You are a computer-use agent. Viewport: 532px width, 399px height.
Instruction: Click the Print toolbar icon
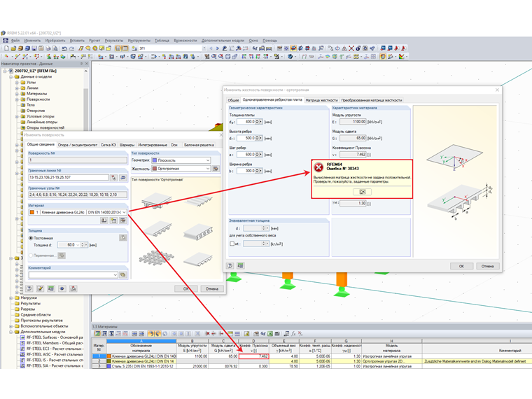click(x=48, y=48)
